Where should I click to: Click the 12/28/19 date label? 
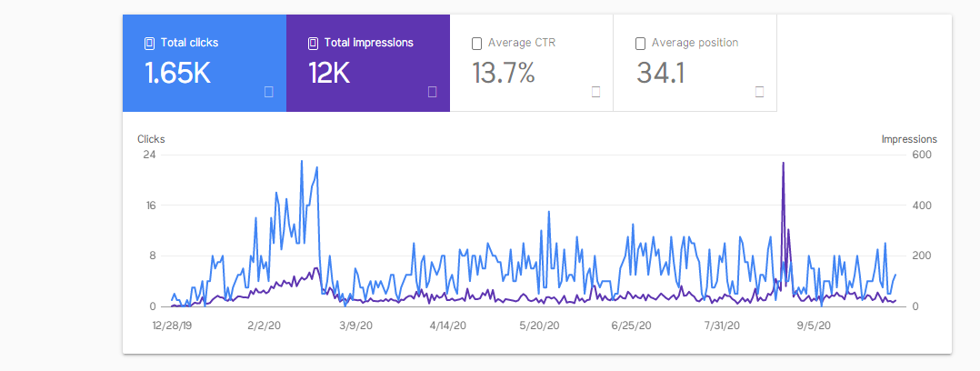(173, 326)
